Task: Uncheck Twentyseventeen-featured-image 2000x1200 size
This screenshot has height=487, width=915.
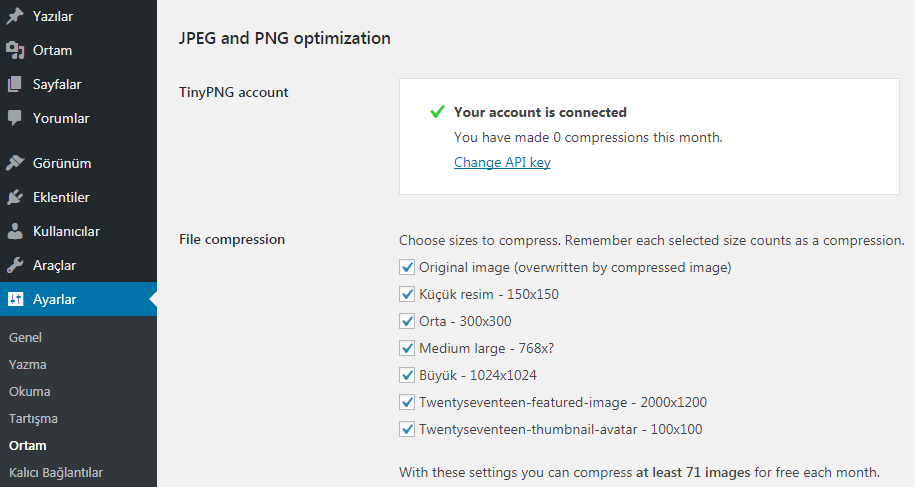Action: click(407, 402)
